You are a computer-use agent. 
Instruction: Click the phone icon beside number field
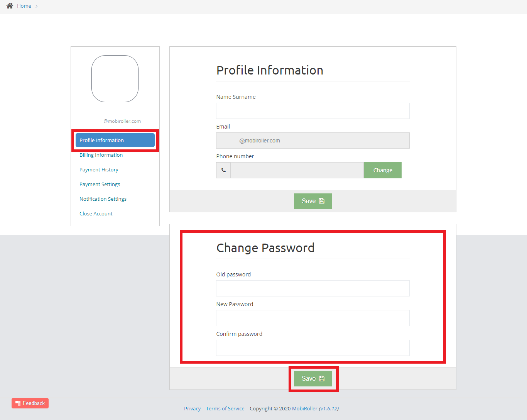[223, 170]
